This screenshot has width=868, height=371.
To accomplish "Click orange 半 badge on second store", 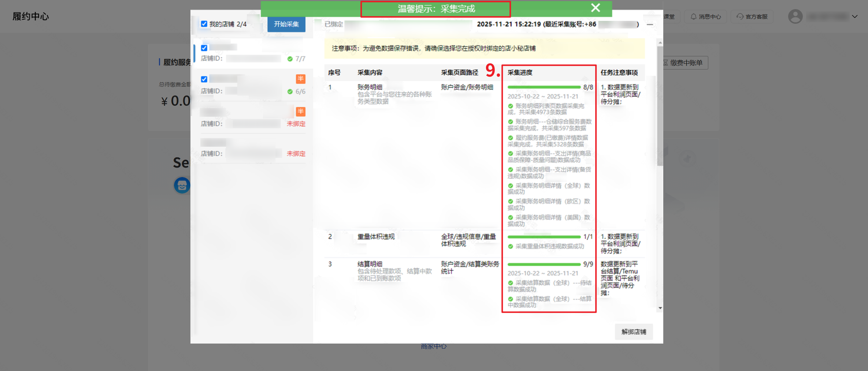I will [300, 79].
